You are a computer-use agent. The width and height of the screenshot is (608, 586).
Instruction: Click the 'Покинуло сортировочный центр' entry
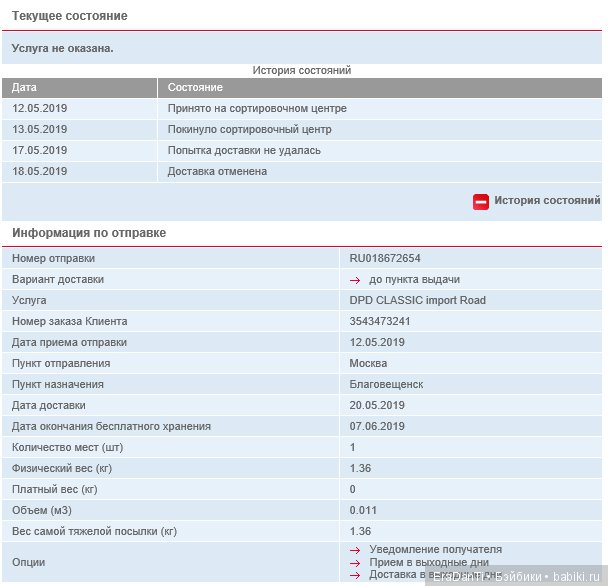tap(249, 129)
